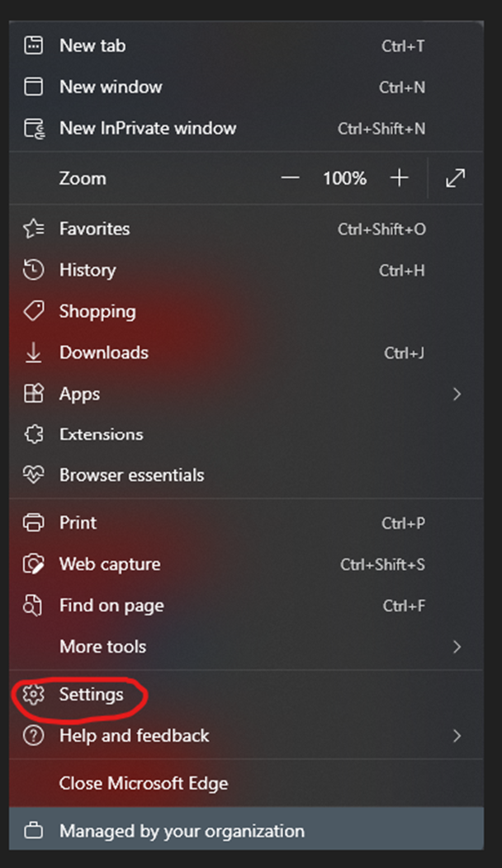
Task: Decrease zoom with the minus button
Action: coord(290,178)
